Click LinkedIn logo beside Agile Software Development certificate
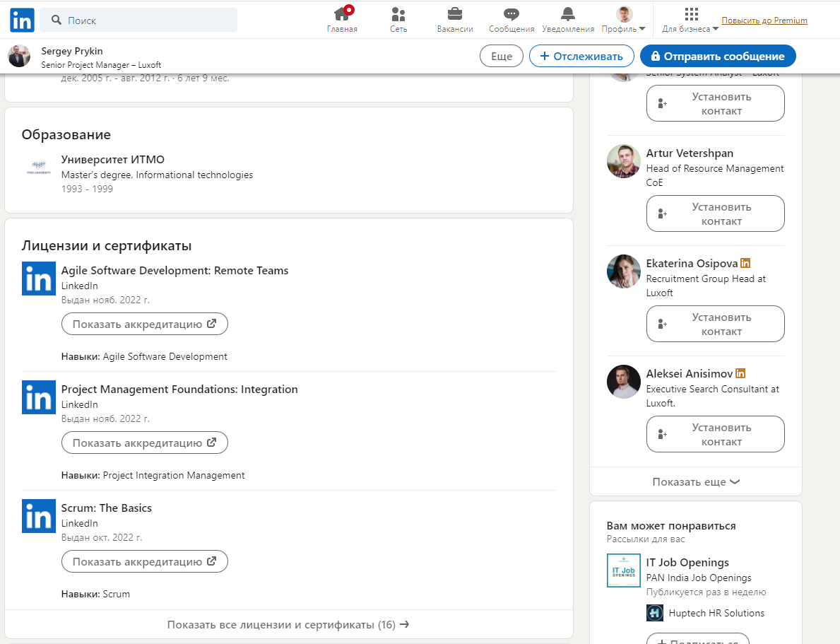The image size is (840, 644). pos(39,279)
